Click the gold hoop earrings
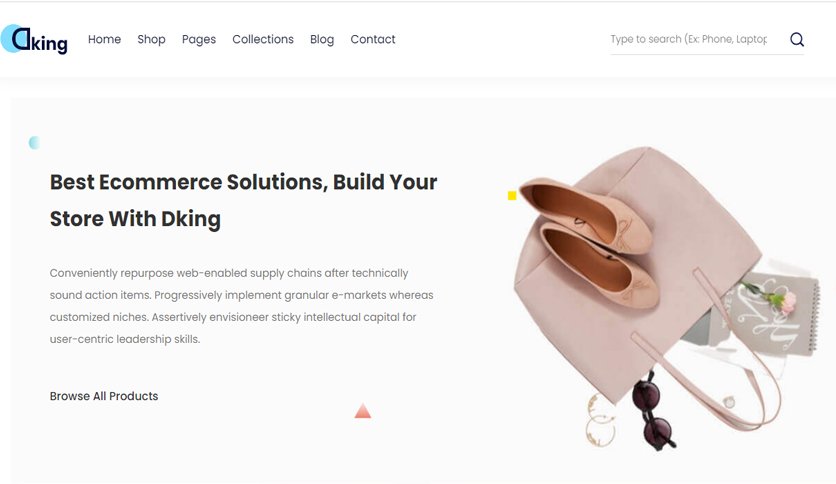Screen dimensions: 836x484 pyautogui.click(x=601, y=421)
